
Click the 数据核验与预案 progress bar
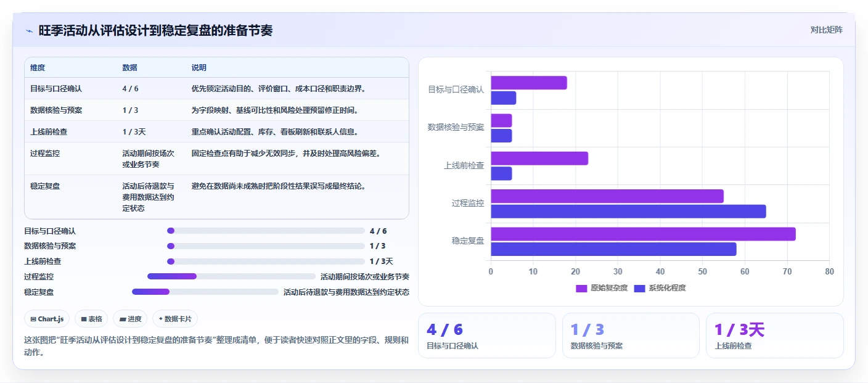tap(266, 246)
